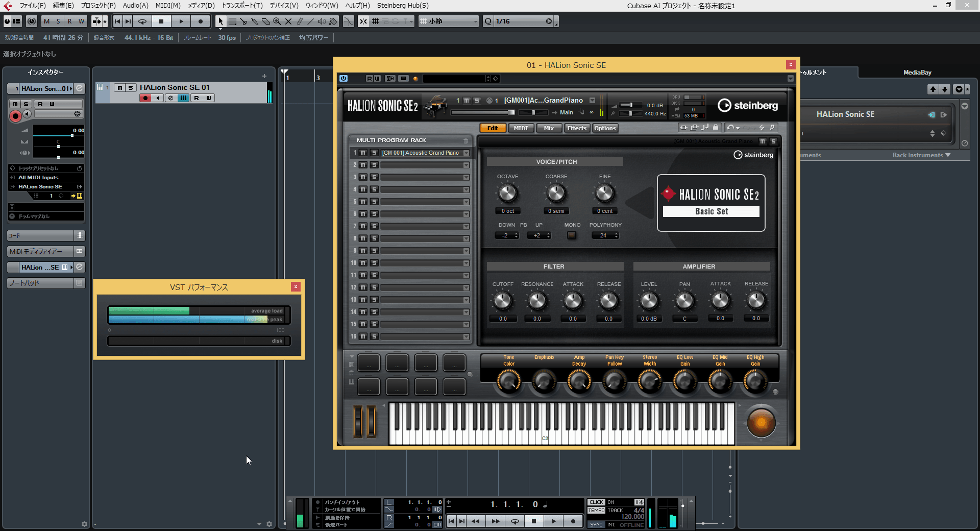This screenshot has height=531, width=980.
Task: Mute HALion Sonic SE 01 track
Action: [120, 88]
